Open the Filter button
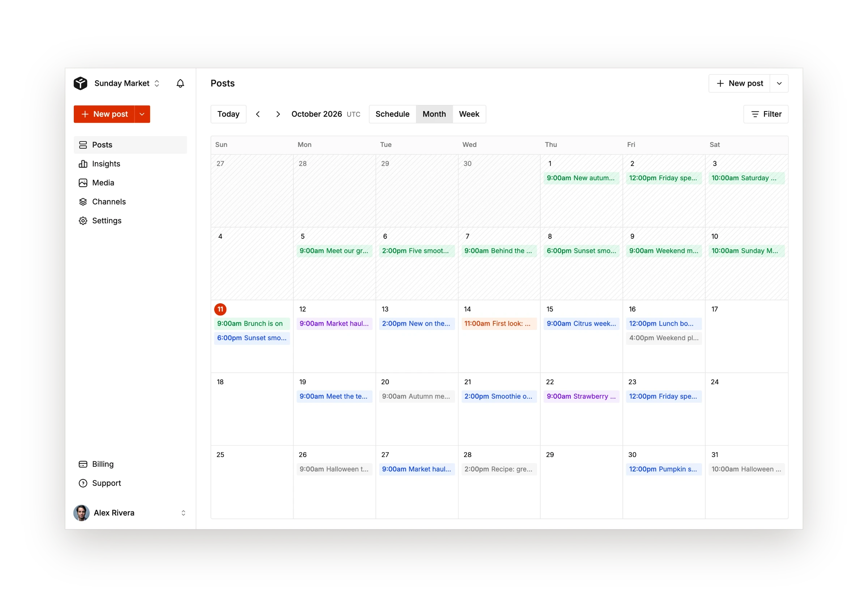 click(x=766, y=114)
